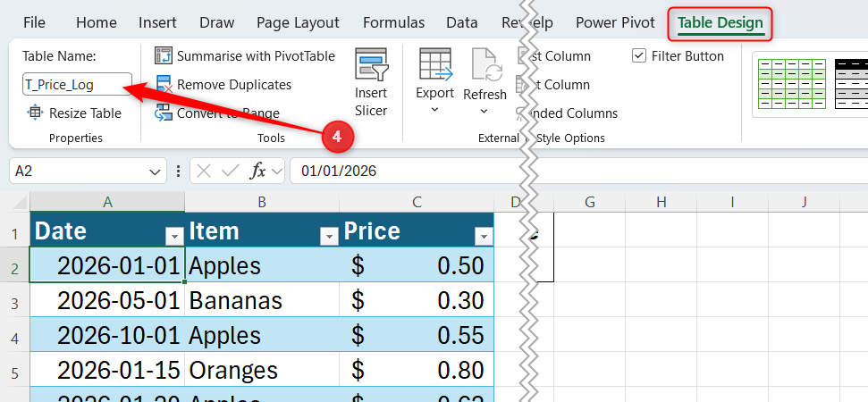The image size is (868, 402).
Task: Click Summarise with PivotTable
Action: [x=245, y=56]
